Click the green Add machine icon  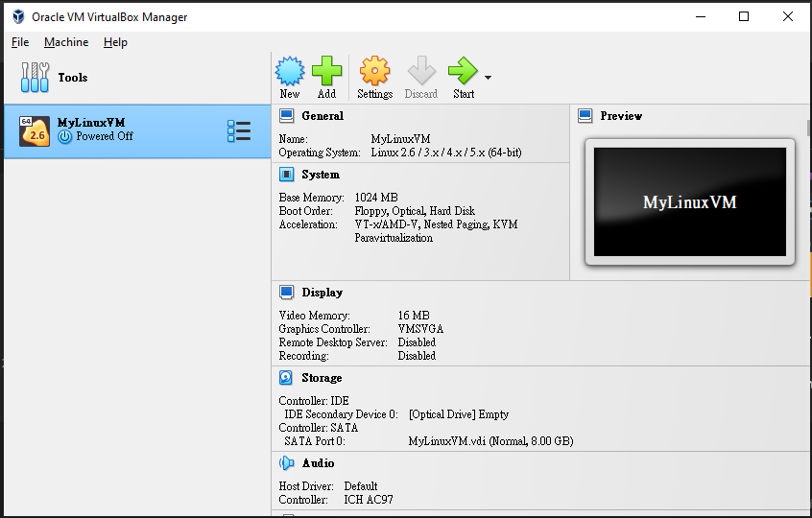click(x=326, y=71)
